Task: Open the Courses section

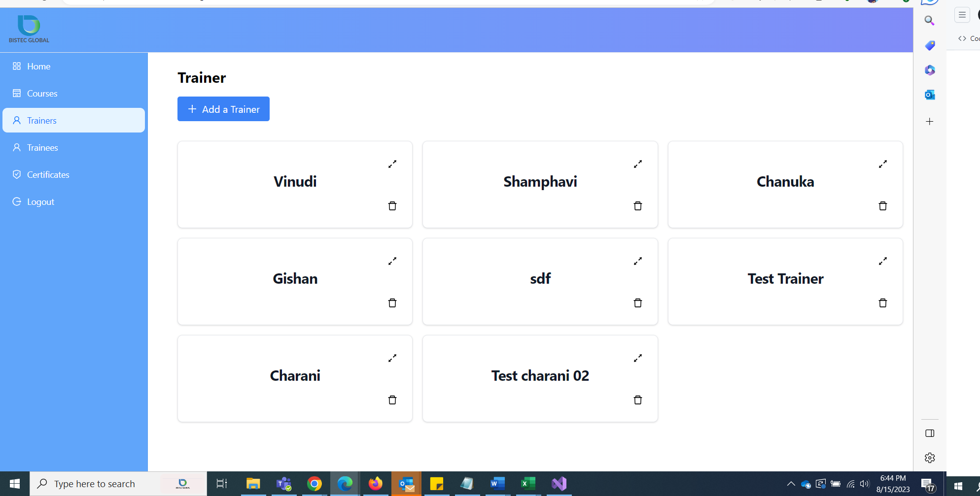Action: (41, 93)
